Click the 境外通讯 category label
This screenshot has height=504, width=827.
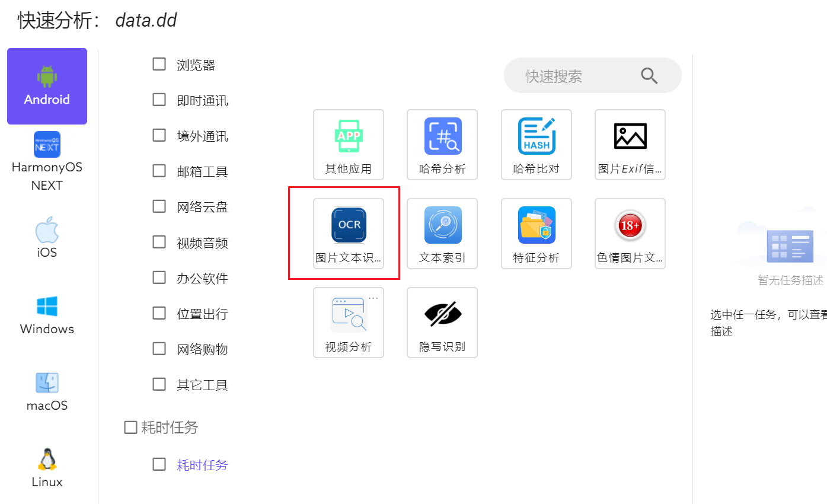tap(202, 136)
